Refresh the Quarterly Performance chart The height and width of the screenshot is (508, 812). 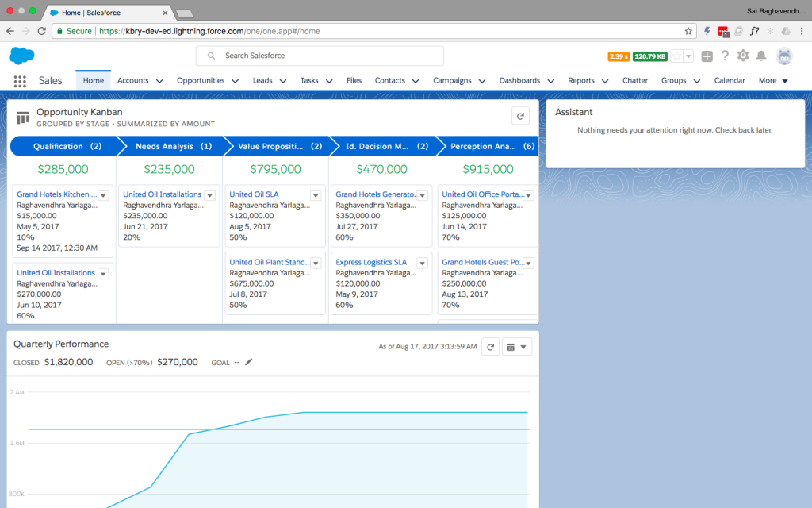click(x=490, y=347)
